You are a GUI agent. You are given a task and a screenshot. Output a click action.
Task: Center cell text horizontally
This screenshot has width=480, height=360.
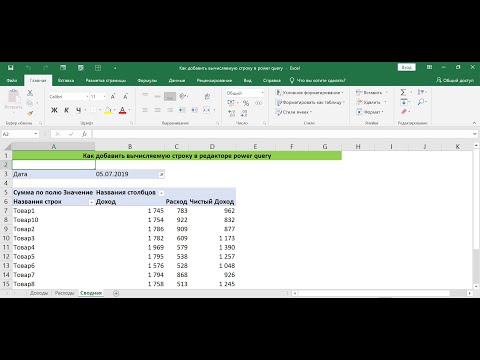tap(157, 110)
